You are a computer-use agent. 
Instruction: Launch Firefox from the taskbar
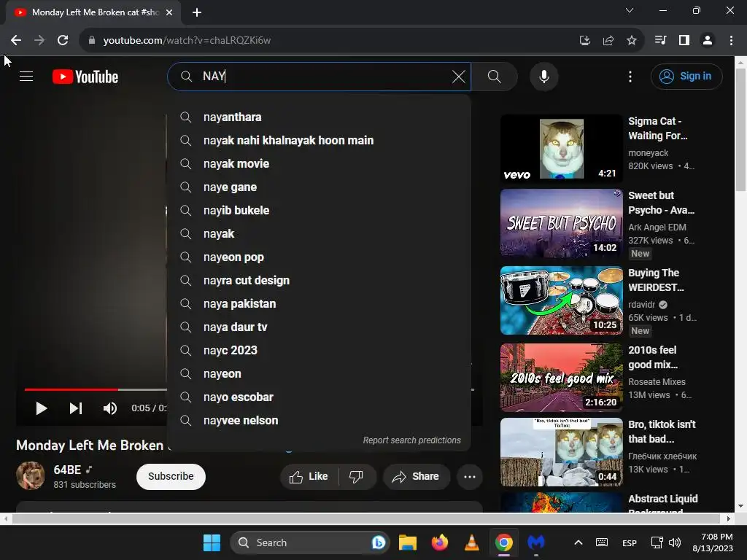point(440,542)
